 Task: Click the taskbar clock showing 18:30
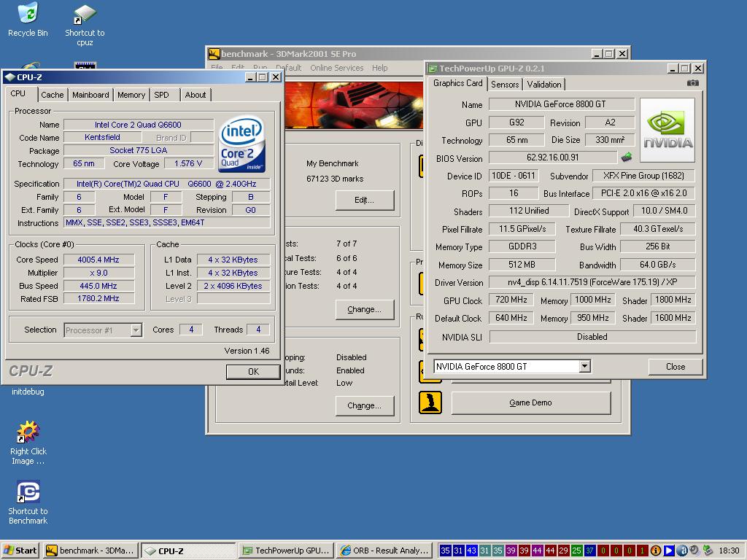point(729,551)
